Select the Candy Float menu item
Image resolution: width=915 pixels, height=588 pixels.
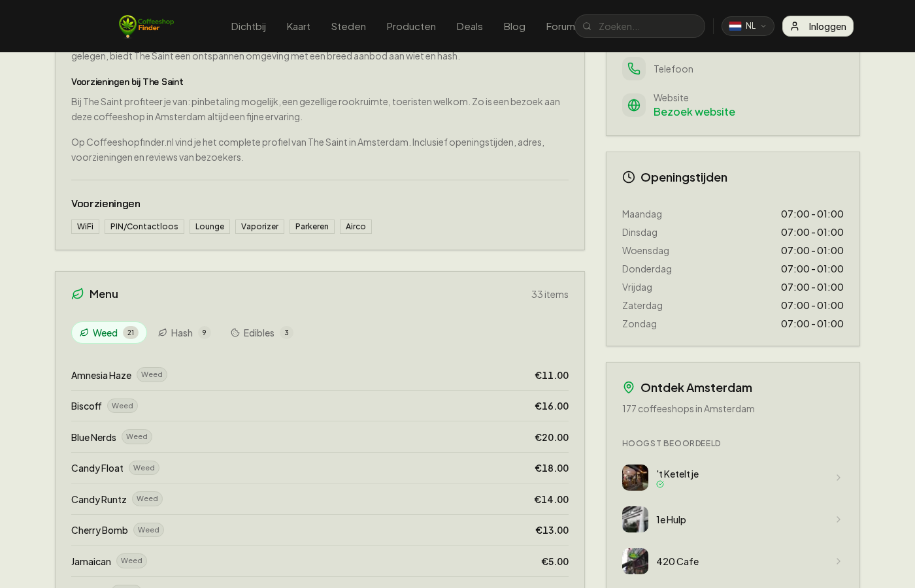pos(320,468)
